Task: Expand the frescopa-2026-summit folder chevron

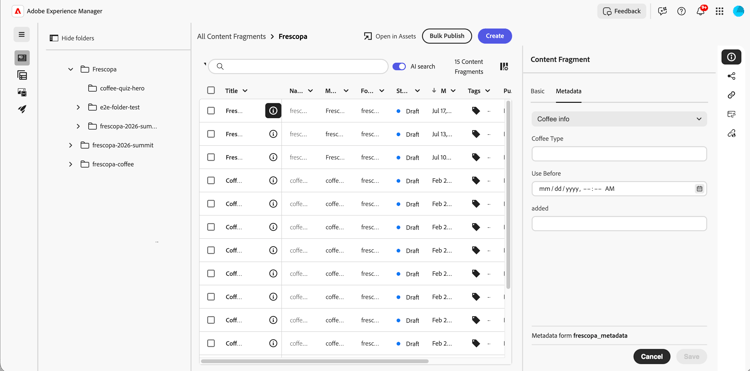Action: click(71, 145)
